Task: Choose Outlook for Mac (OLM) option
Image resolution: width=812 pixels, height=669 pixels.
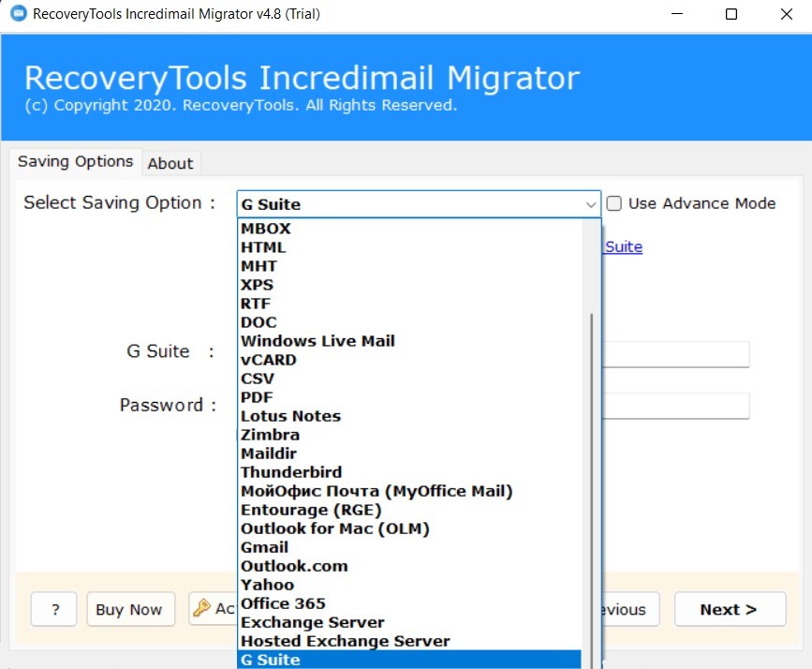Action: tap(334, 528)
